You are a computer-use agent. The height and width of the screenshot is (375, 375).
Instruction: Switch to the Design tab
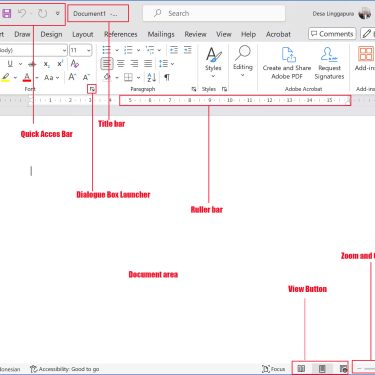tap(51, 34)
